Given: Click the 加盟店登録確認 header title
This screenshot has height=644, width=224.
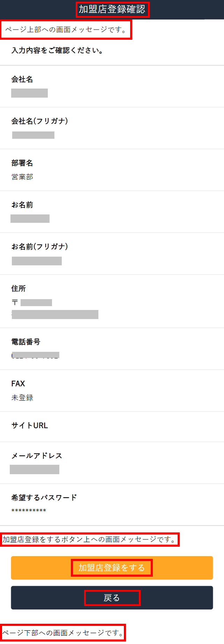Looking at the screenshot, I should (x=112, y=9).
